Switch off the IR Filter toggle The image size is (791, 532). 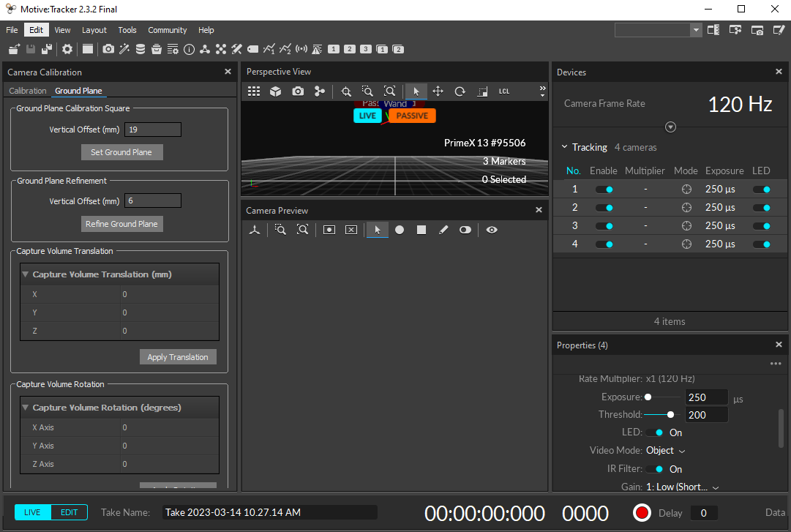655,469
